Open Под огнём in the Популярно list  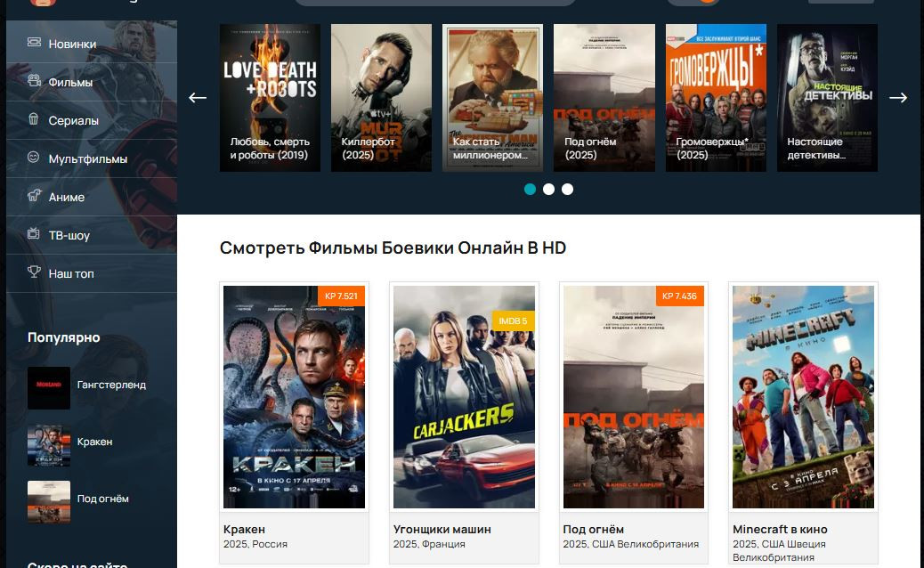click(103, 499)
